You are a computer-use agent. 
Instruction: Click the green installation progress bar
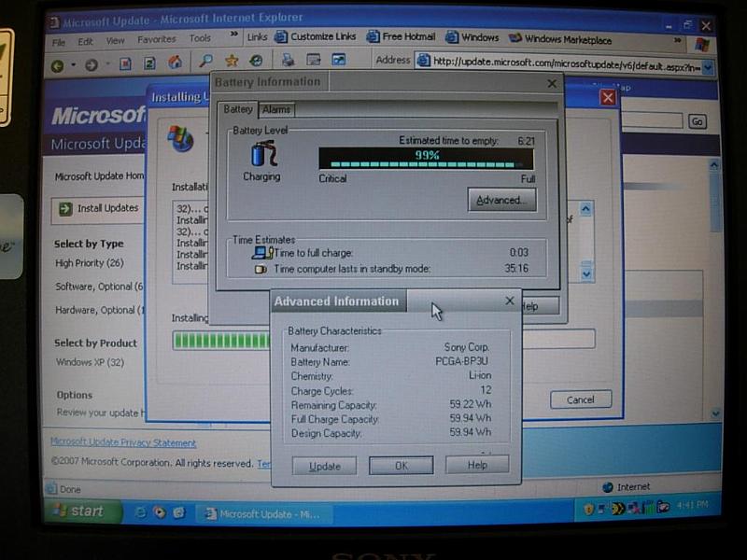click(x=222, y=341)
